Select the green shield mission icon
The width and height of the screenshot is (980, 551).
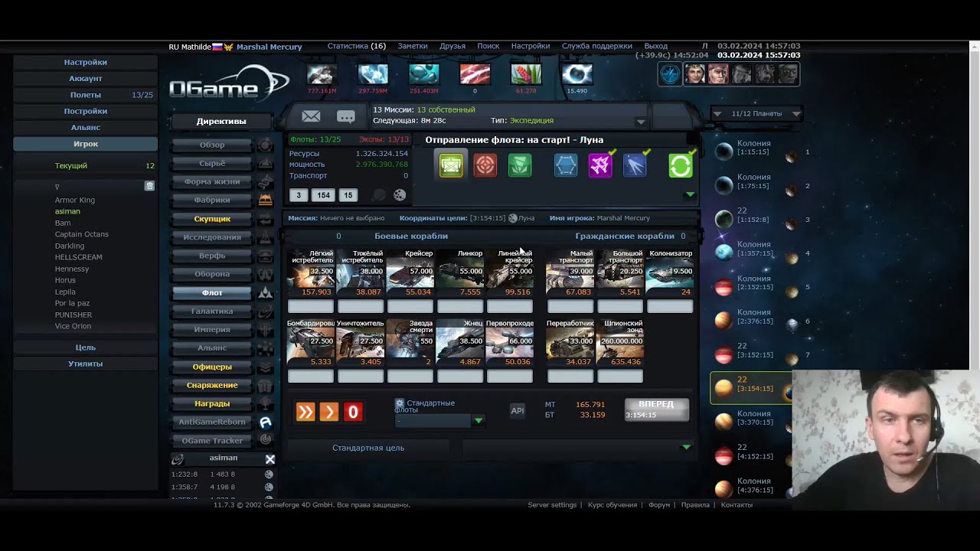pos(520,165)
